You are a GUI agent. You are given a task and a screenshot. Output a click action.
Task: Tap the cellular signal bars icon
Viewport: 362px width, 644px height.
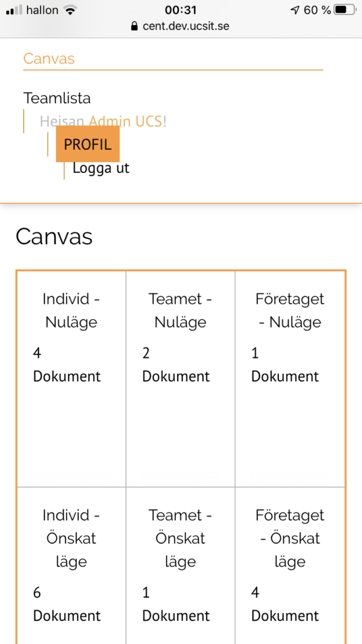pyautogui.click(x=14, y=10)
